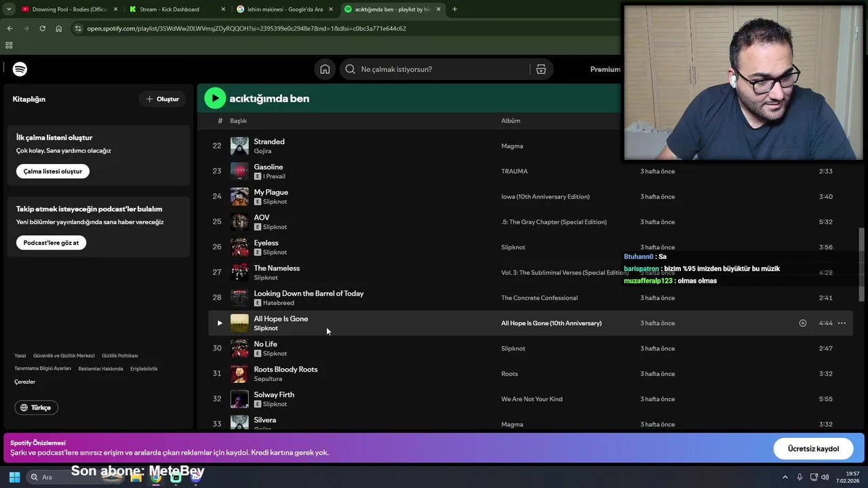The height and width of the screenshot is (488, 868).
Task: Open the Hatebreed artist link
Action: [279, 303]
